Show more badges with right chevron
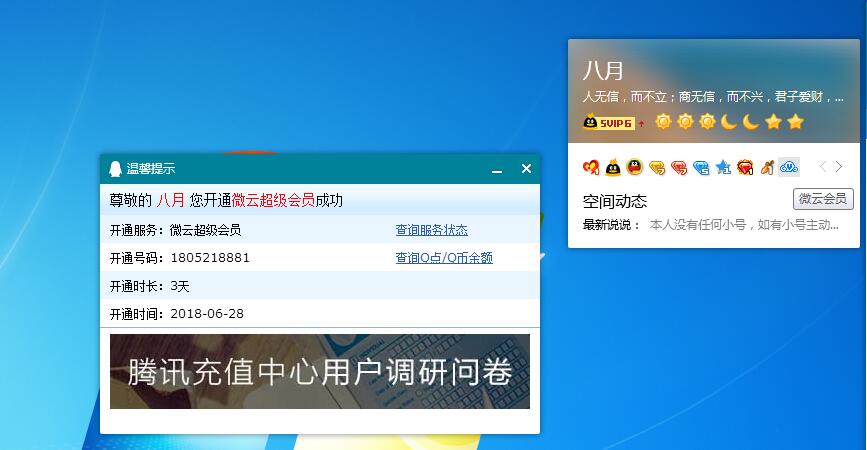Image resolution: width=867 pixels, height=450 pixels. (839, 166)
